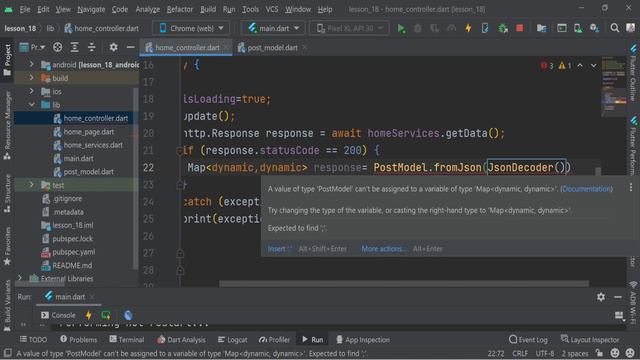
Task: Open the Chrome (web) device dropdown
Action: coord(191,28)
